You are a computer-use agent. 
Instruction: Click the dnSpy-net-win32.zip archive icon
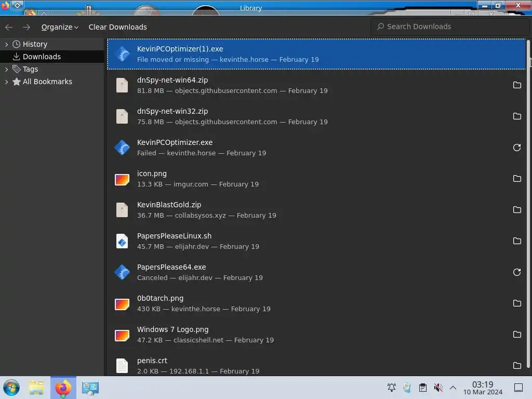click(122, 116)
